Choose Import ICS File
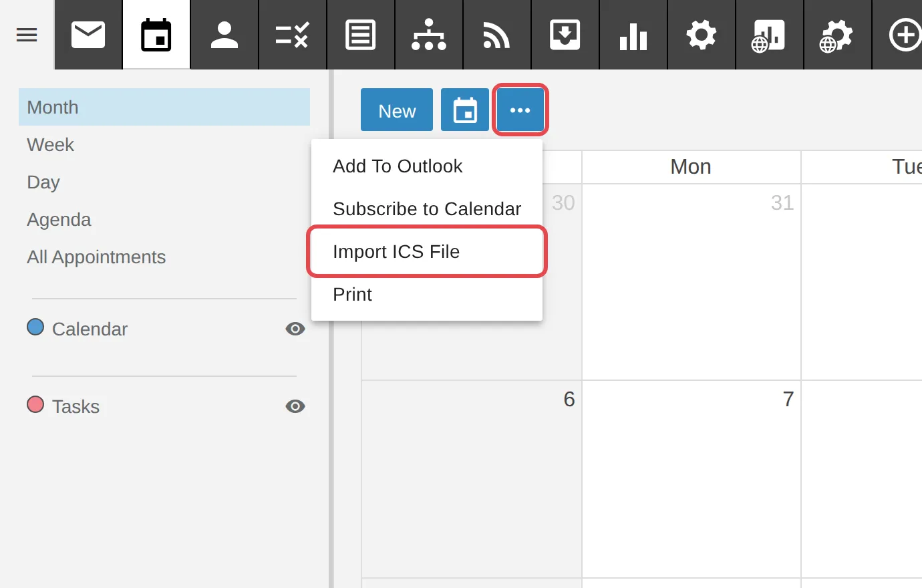The image size is (922, 588). click(x=426, y=251)
